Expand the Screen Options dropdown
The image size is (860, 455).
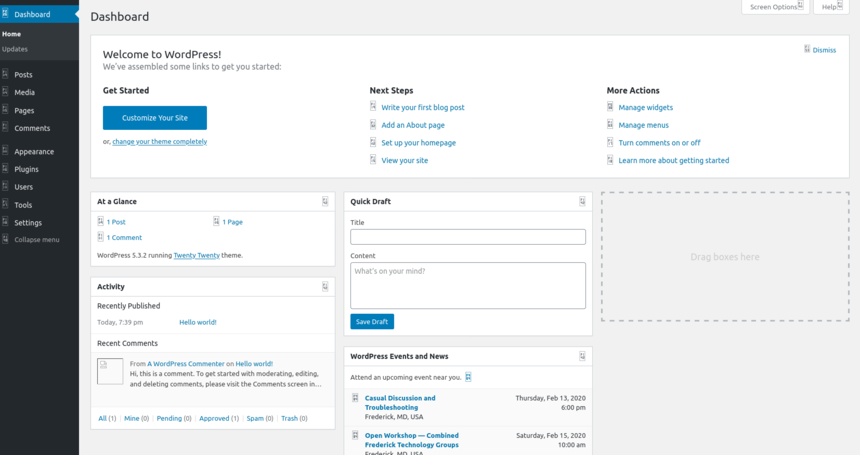pos(776,7)
